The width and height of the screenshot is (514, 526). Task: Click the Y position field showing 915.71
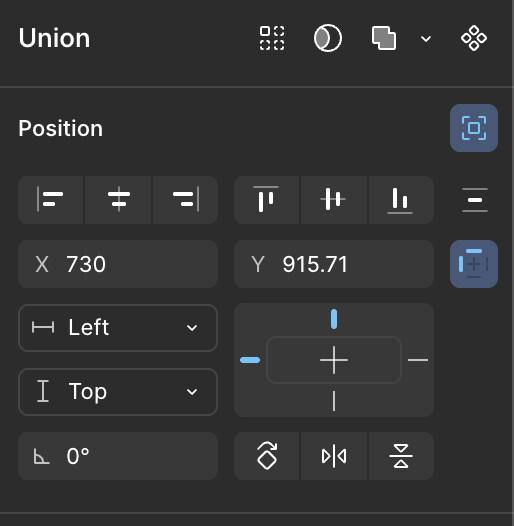click(x=334, y=264)
